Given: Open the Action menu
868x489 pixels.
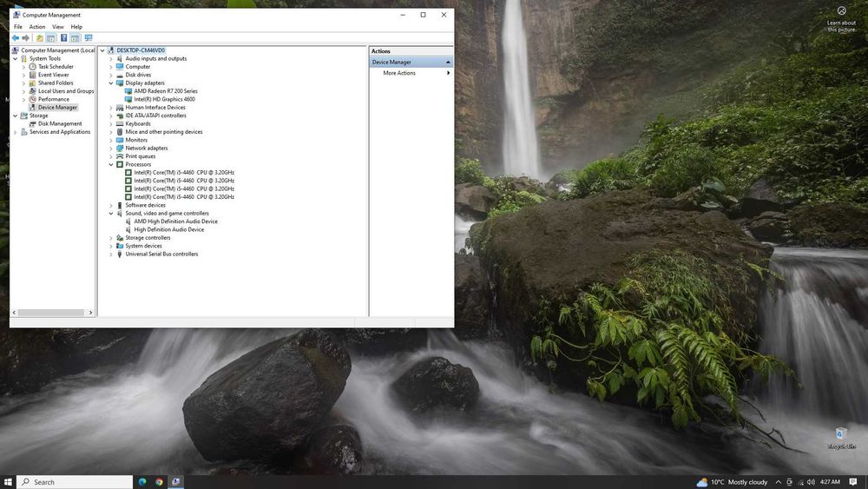Looking at the screenshot, I should [x=37, y=27].
